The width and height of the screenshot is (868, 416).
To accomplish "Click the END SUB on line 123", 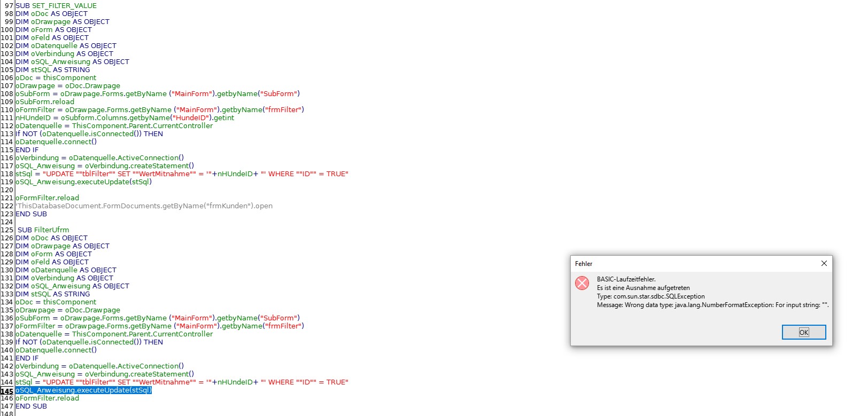I will coord(31,214).
